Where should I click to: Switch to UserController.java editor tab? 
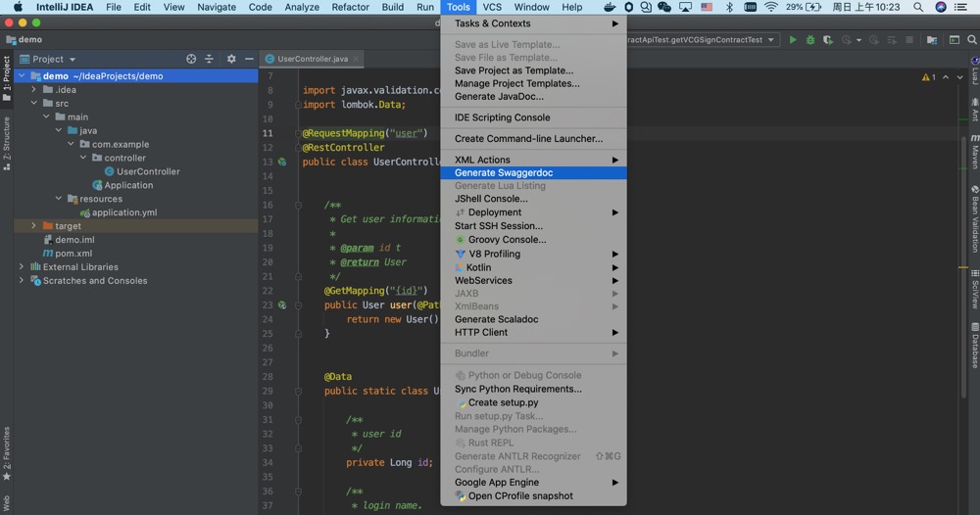pos(312,59)
